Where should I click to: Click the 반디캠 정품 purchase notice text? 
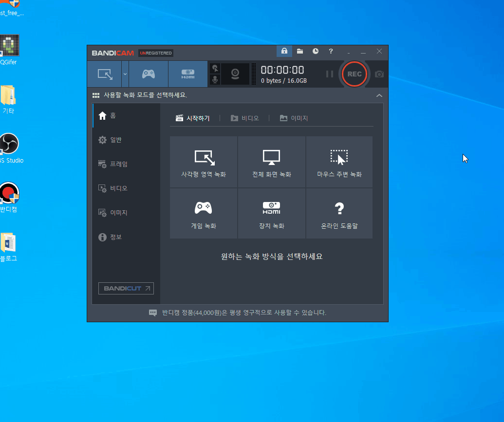click(x=244, y=312)
